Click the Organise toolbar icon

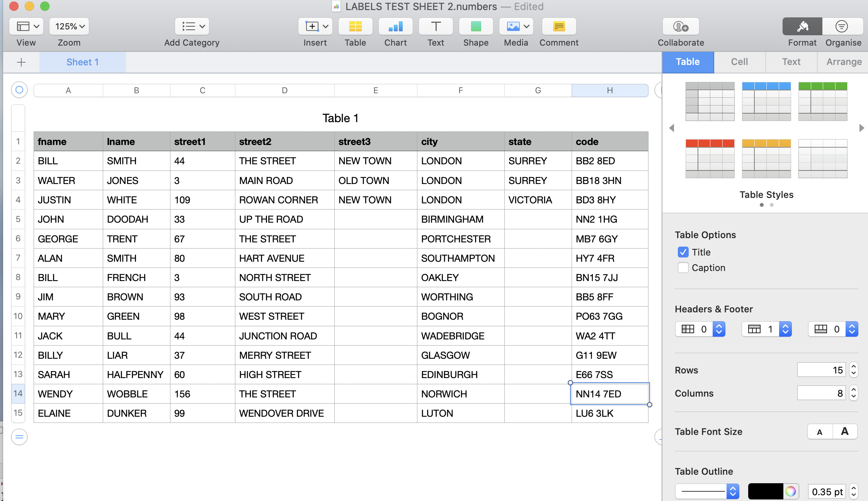click(x=842, y=27)
